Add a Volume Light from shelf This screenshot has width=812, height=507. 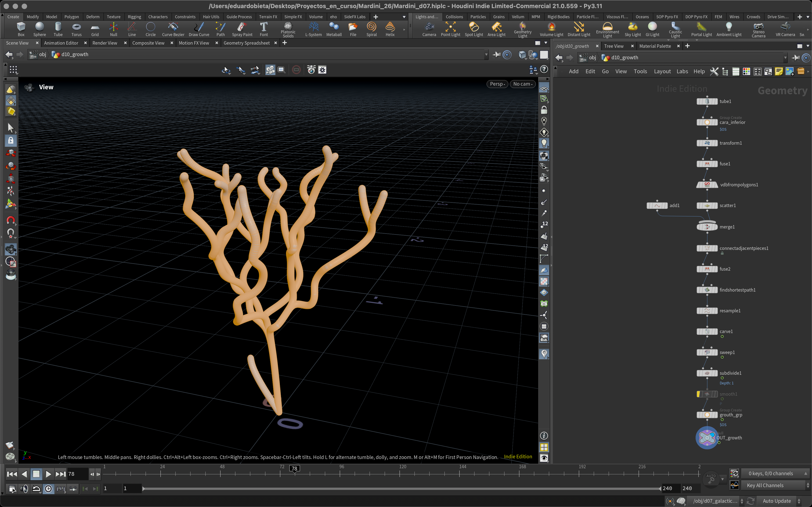[551, 29]
